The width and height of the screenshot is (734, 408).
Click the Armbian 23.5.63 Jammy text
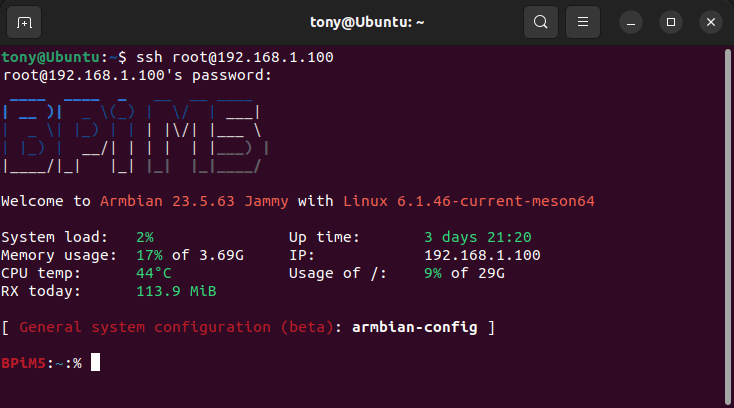click(x=194, y=201)
